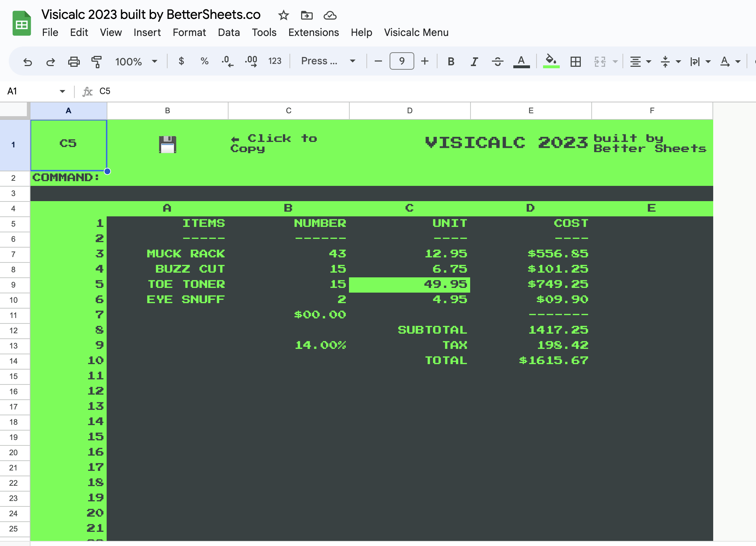
Task: Click the Google Sheets home logo
Action: tap(22, 24)
